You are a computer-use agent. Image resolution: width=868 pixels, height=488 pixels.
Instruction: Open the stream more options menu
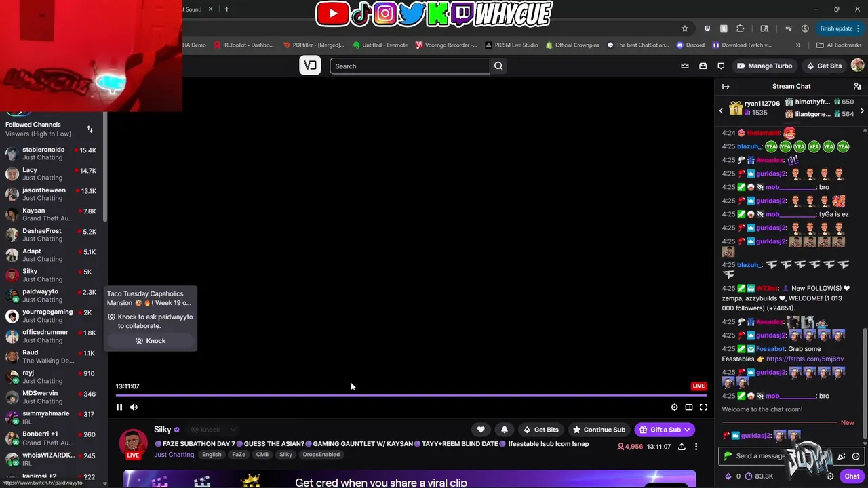point(696,447)
